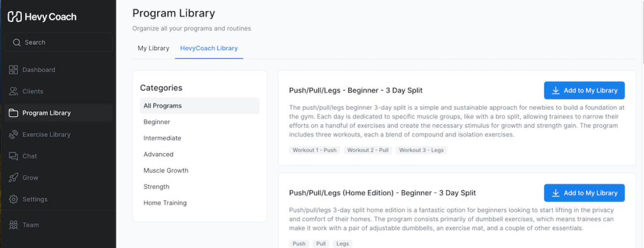Select the HevyCoach Library tab

pos(209,48)
